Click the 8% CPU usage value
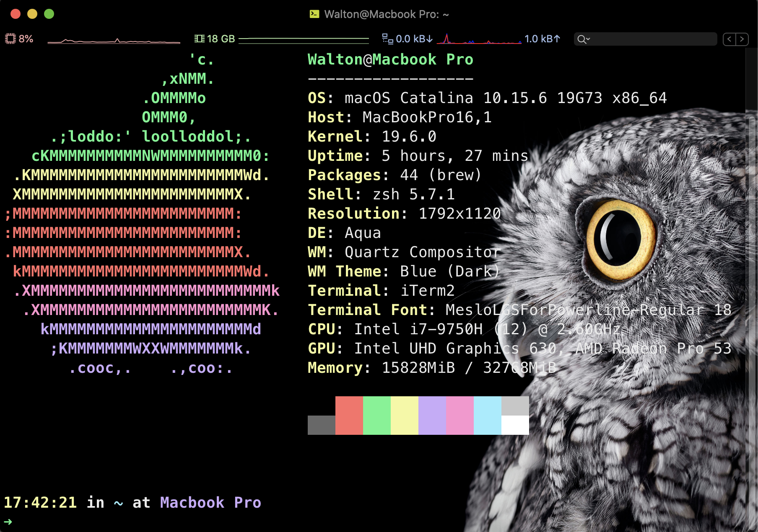 pos(26,39)
